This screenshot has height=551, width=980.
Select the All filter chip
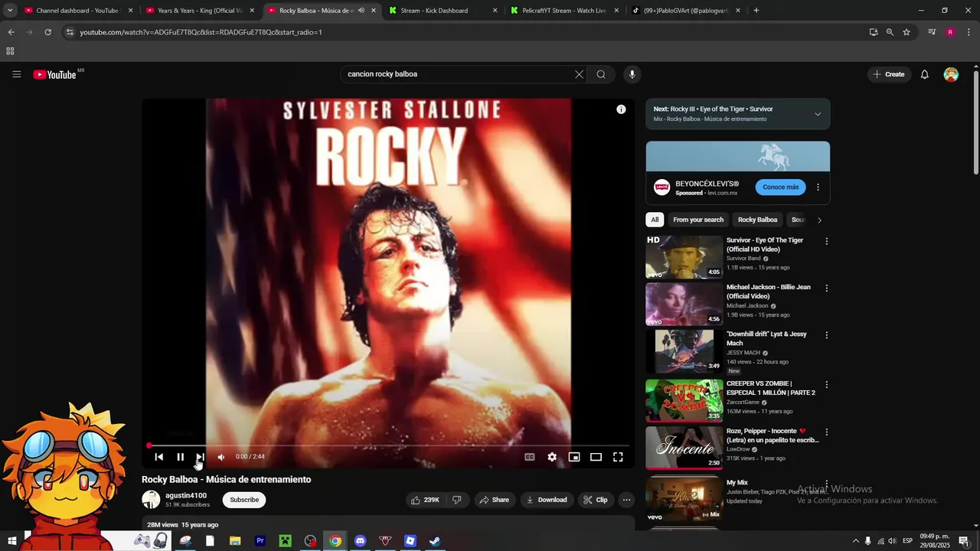coord(655,220)
